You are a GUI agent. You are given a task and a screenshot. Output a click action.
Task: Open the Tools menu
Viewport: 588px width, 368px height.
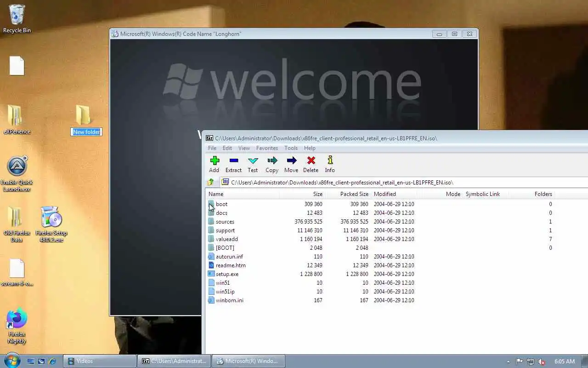[x=291, y=148]
